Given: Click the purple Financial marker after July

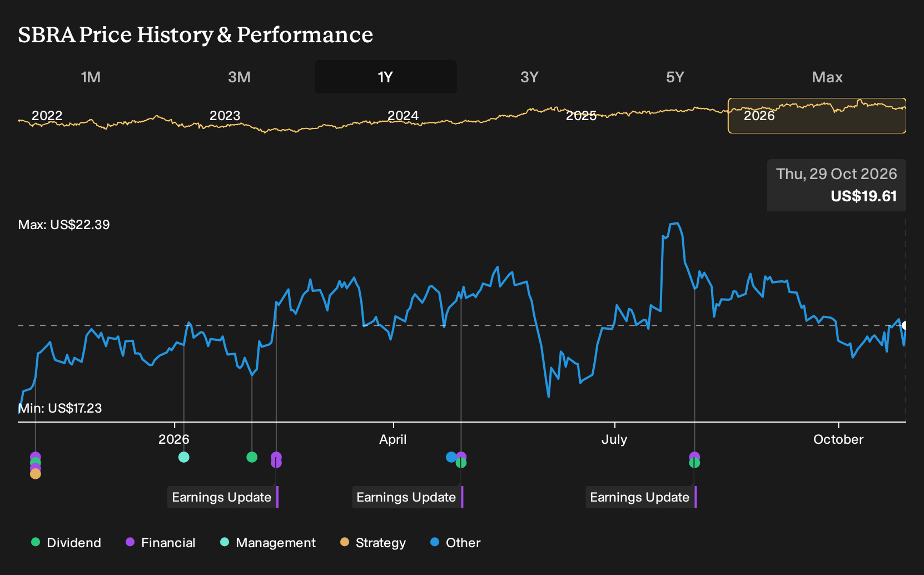Looking at the screenshot, I should 694,457.
